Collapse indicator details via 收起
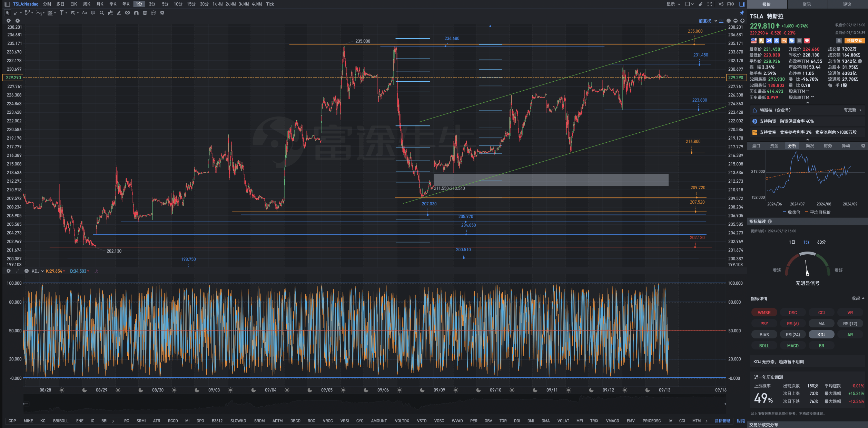The height and width of the screenshot is (428, 868). (x=858, y=298)
